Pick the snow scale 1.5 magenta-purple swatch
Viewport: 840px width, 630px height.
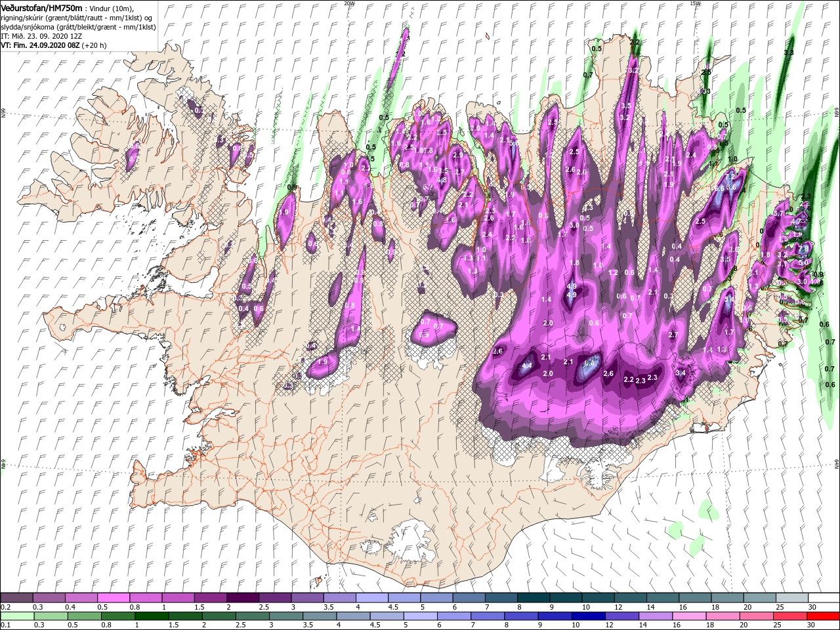tap(210, 597)
